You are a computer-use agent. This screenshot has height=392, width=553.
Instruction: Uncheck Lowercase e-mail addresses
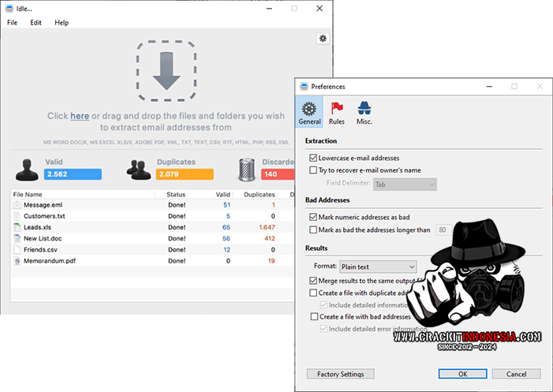tap(314, 158)
